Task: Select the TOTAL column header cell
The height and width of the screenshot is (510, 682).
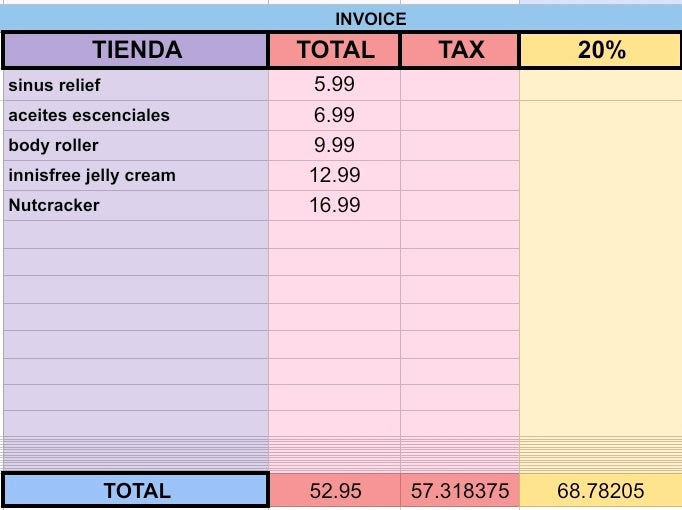Action: coord(334,50)
